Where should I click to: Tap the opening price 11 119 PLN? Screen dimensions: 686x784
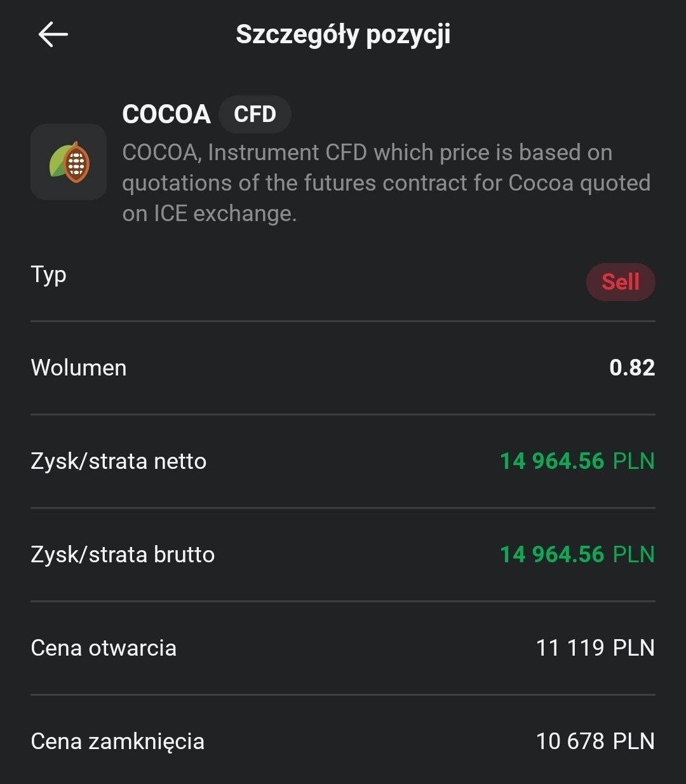595,648
